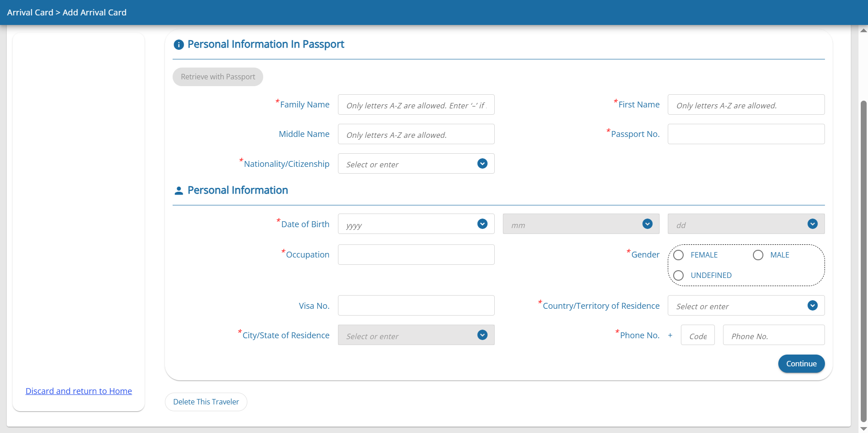
Task: Click Delete This Traveler
Action: [206, 402]
